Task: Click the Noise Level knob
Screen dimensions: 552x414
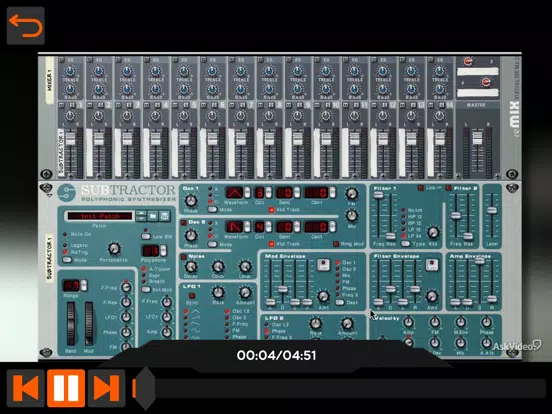Action: pyautogui.click(x=245, y=267)
